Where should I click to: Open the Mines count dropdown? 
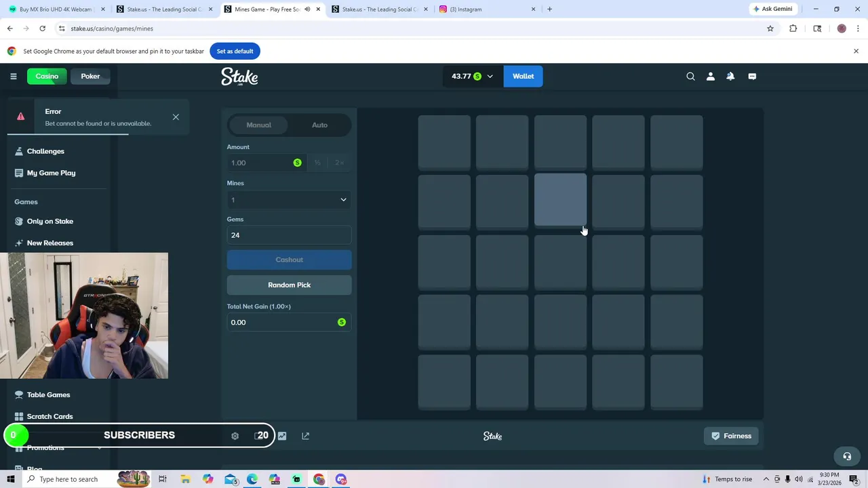(289, 200)
